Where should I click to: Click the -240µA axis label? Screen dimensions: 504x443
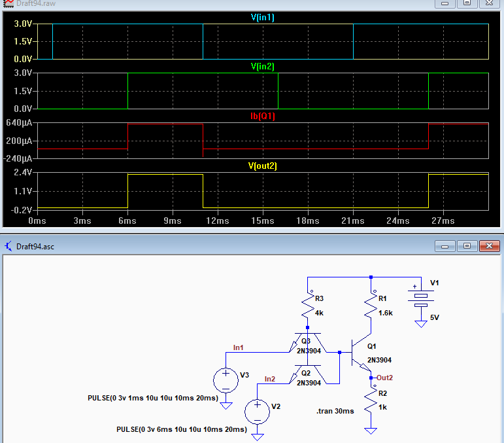[x=18, y=158]
